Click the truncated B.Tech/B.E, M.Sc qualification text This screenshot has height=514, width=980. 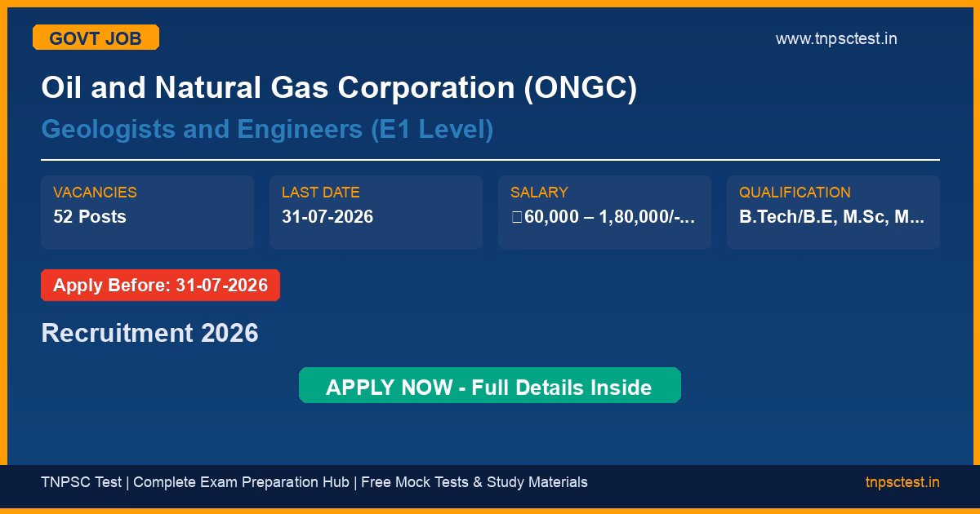point(831,217)
